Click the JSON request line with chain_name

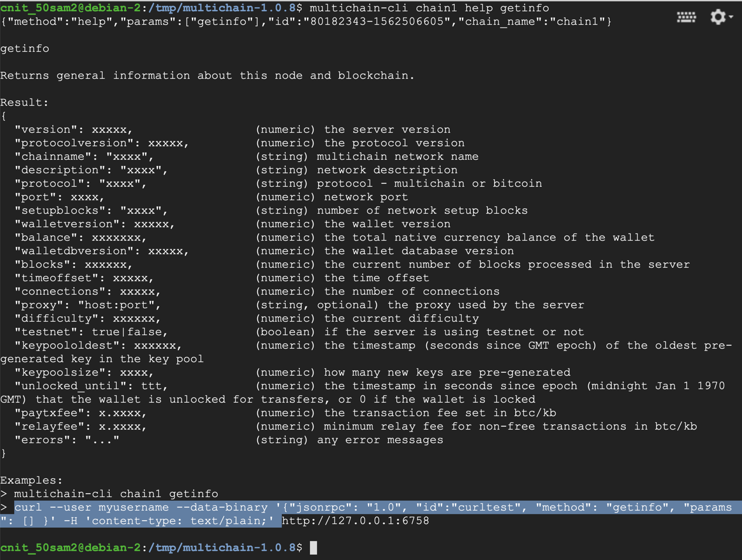pyautogui.click(x=306, y=21)
